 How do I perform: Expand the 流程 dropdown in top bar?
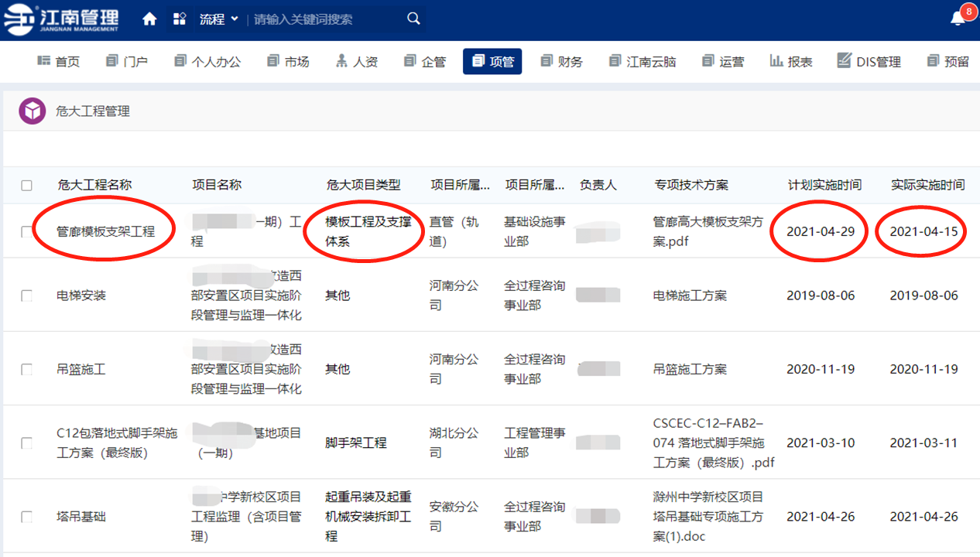pos(220,19)
